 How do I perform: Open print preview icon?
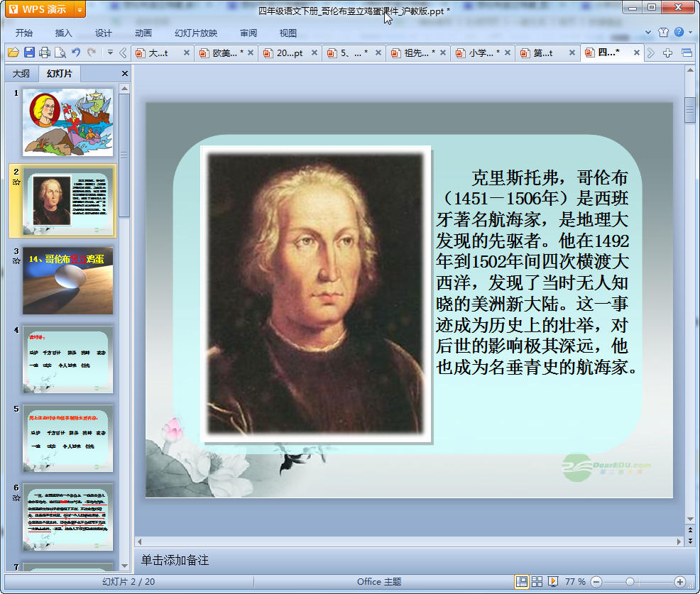point(60,53)
